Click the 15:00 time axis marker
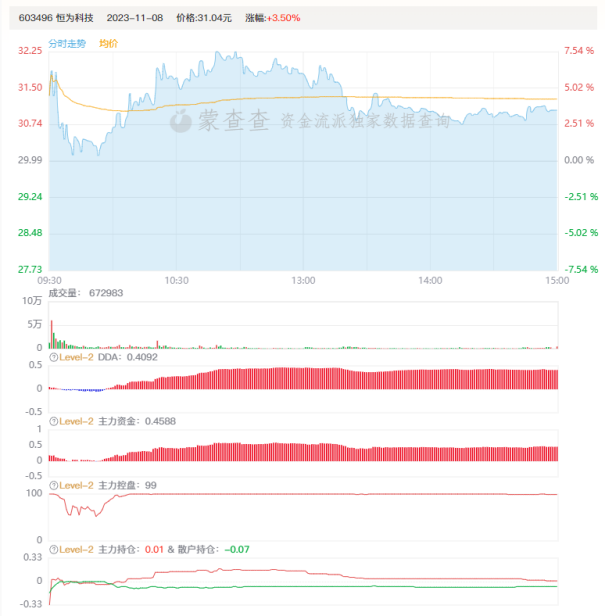Viewport: 605px width, 616px height. (557, 280)
